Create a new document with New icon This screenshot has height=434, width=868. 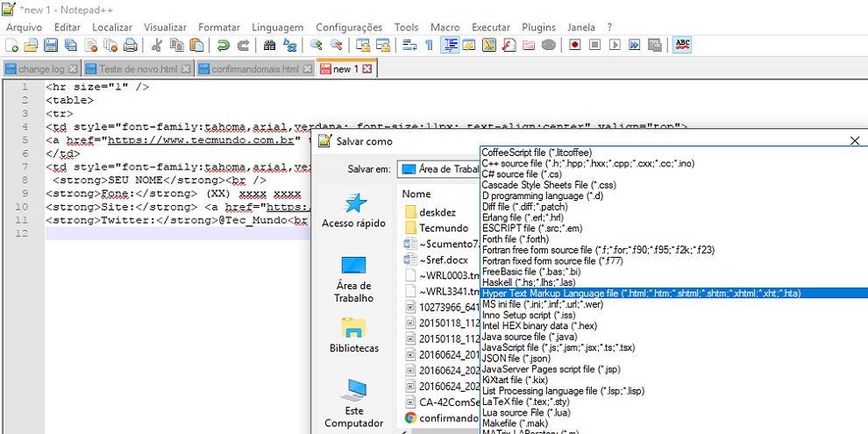click(x=11, y=46)
